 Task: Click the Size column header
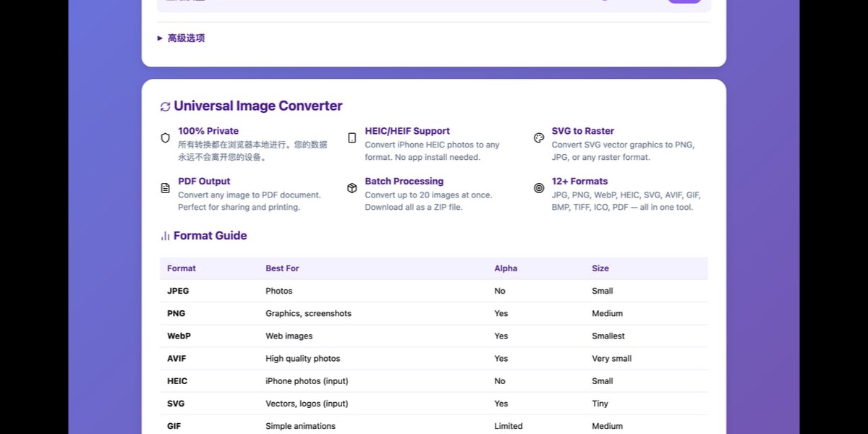pyautogui.click(x=600, y=268)
